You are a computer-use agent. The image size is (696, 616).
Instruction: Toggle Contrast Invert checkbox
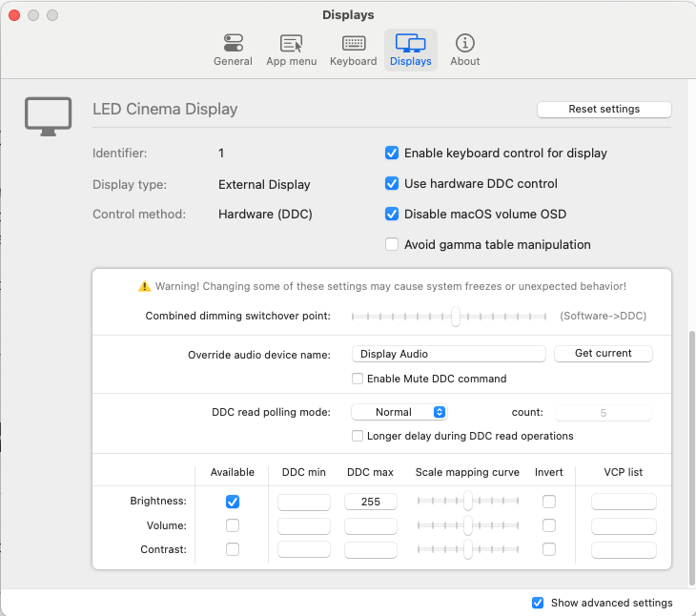[549, 549]
